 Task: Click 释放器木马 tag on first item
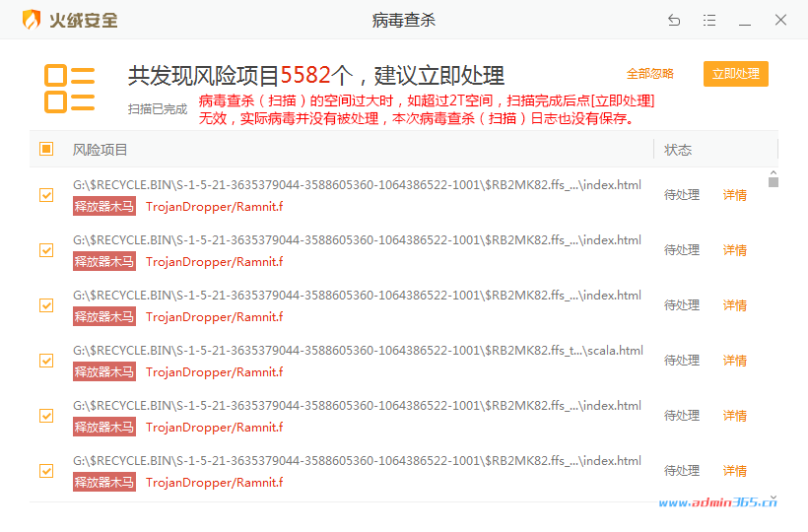click(104, 206)
